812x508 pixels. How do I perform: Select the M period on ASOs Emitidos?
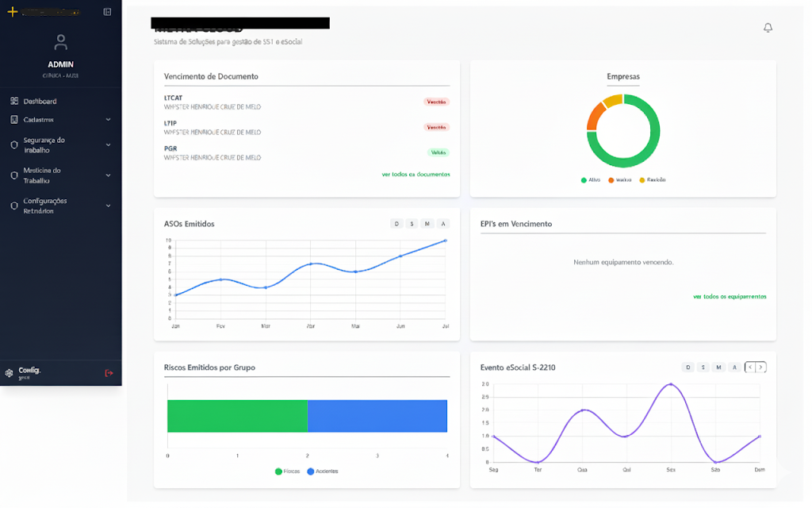(427, 224)
